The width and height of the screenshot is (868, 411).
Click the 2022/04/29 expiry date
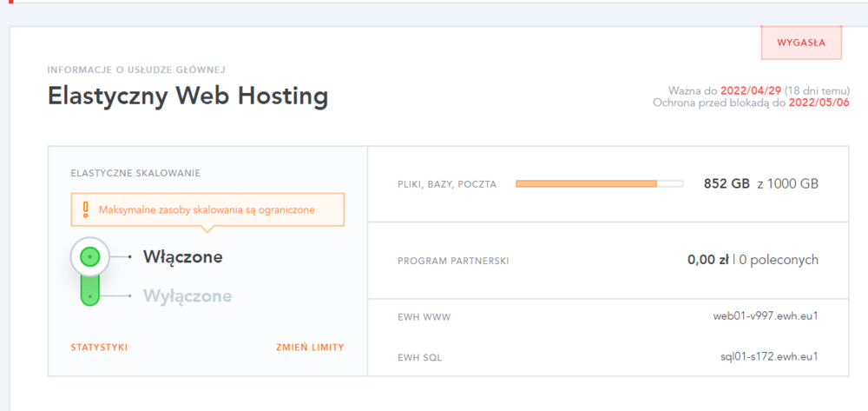point(751,91)
